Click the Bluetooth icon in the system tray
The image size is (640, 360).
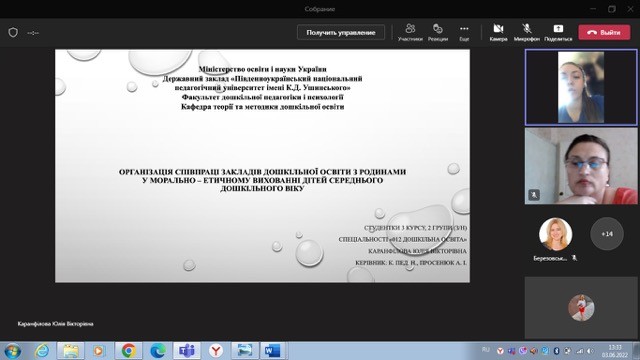(x=556, y=351)
